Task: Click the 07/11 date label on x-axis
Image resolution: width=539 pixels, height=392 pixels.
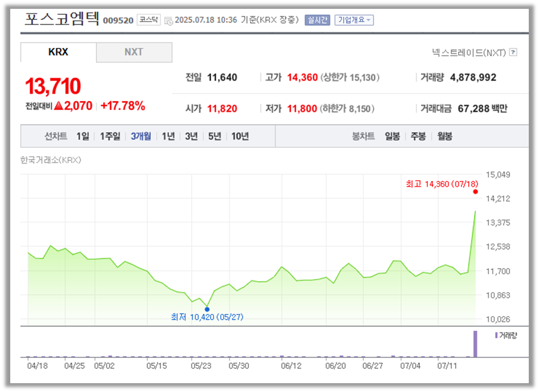Action: [x=447, y=366]
